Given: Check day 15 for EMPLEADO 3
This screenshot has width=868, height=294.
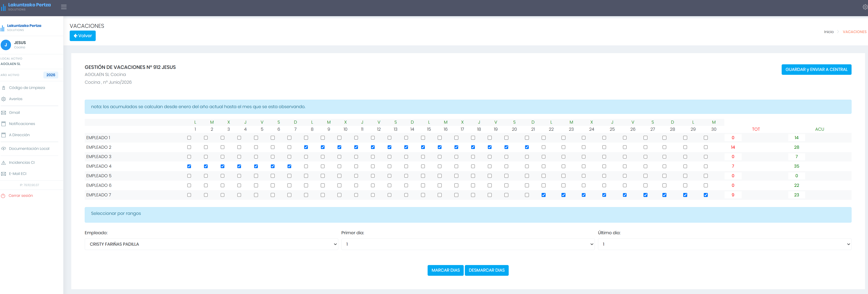Looking at the screenshot, I should (423, 157).
